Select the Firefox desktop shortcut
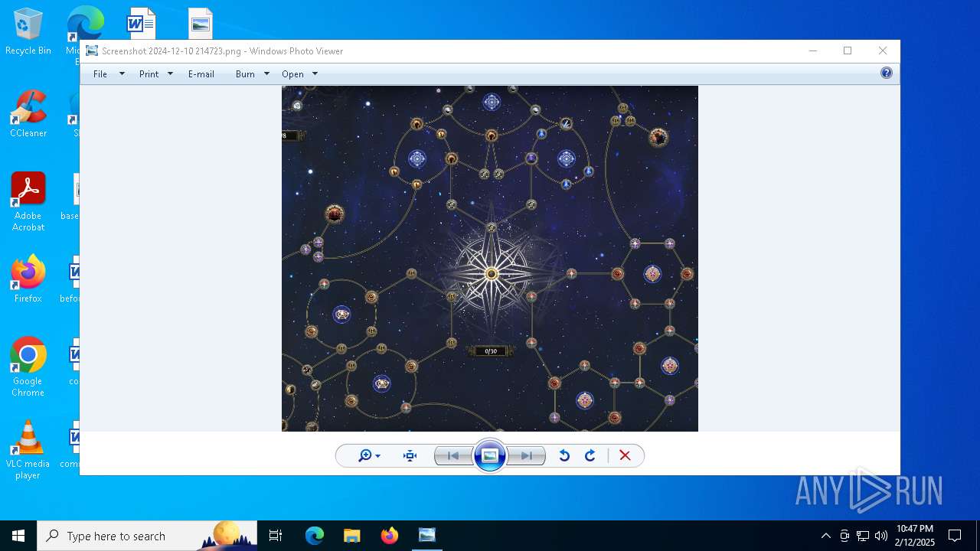The image size is (980, 551). coord(28,279)
